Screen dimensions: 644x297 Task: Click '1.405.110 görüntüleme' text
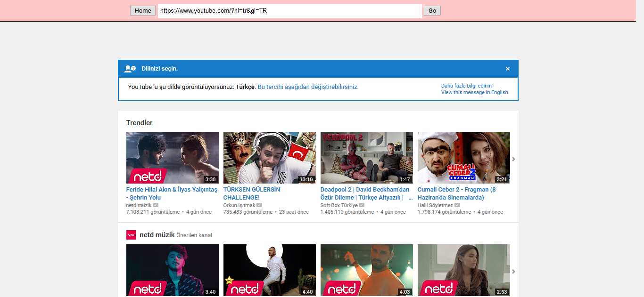click(347, 212)
